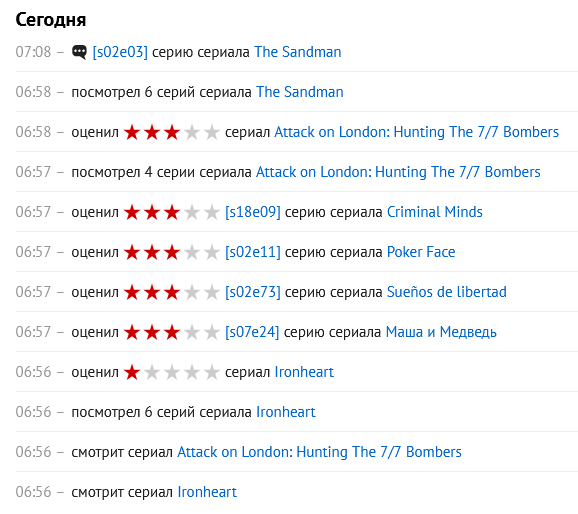The width and height of the screenshot is (578, 514).
Task: Click the fifth star in the Criminal Minds rating
Action: 212,212
